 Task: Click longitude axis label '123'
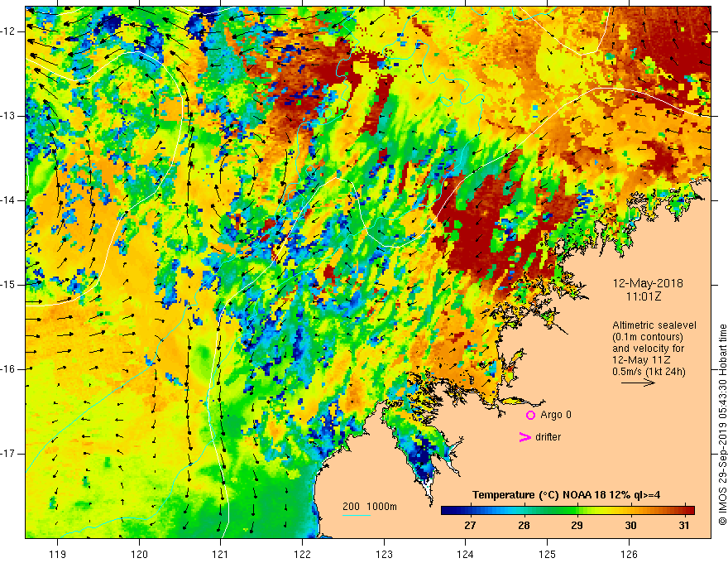point(384,554)
